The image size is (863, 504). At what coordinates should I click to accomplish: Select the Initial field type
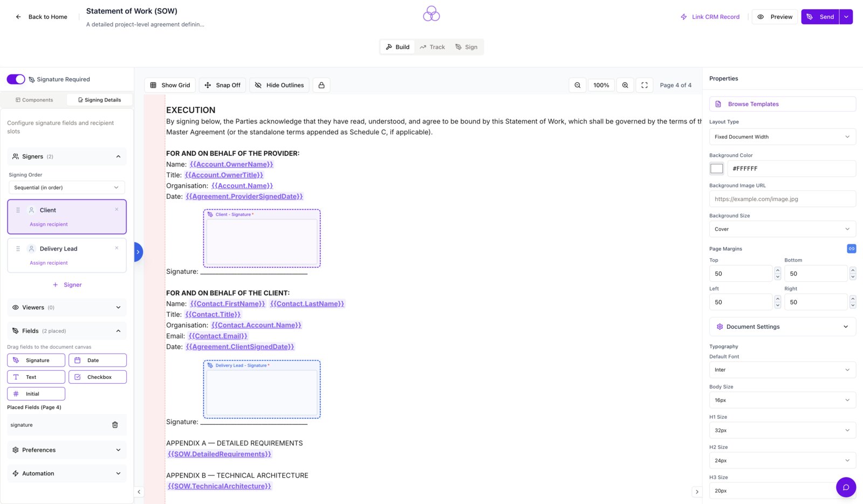coord(36,393)
